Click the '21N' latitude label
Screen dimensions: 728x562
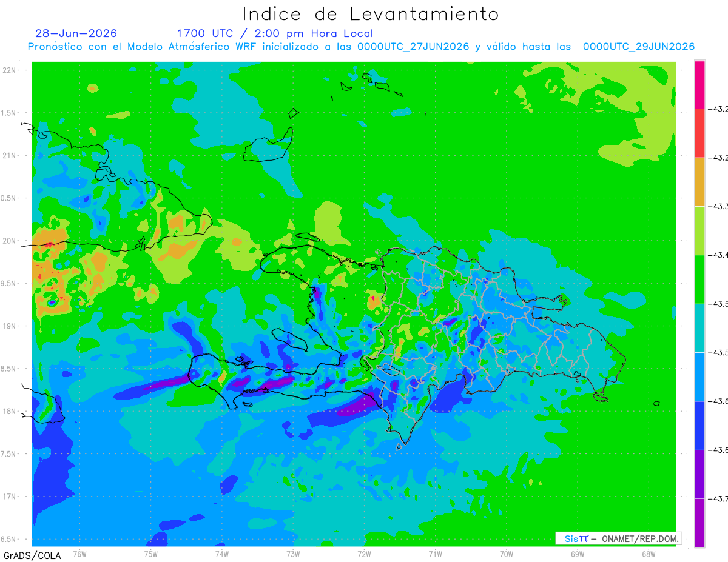tap(10, 156)
